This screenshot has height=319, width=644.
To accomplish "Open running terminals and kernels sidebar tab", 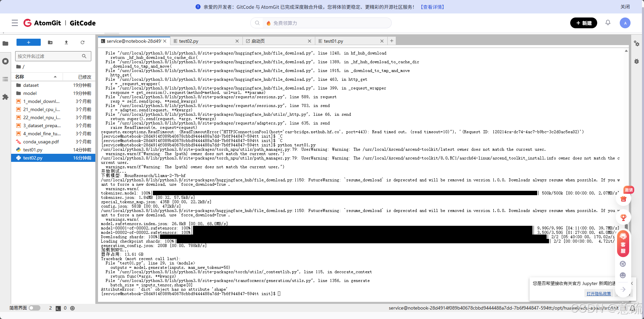I will point(5,61).
